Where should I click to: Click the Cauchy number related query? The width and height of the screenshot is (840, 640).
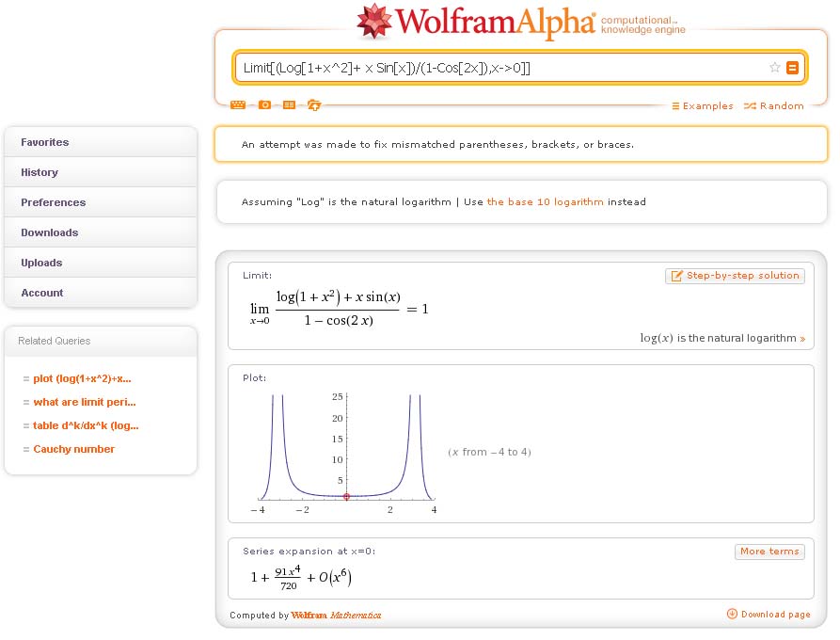[73, 449]
